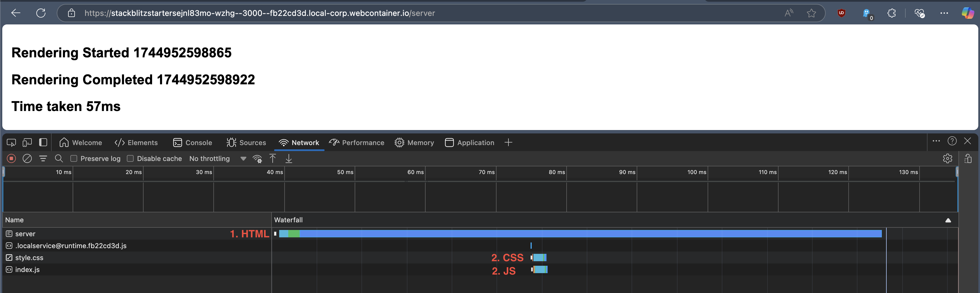Screen dimensions: 980x293
Task: Open Browser essentials heart icon
Action: tap(920, 13)
